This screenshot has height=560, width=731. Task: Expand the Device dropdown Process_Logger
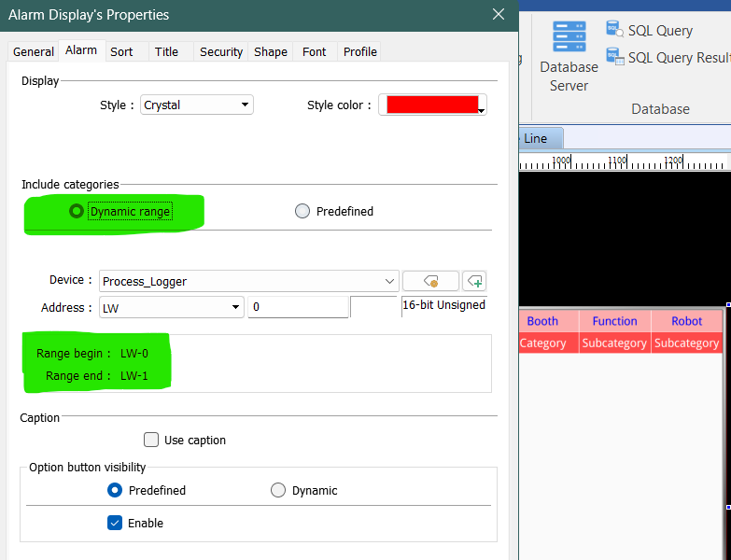(389, 281)
